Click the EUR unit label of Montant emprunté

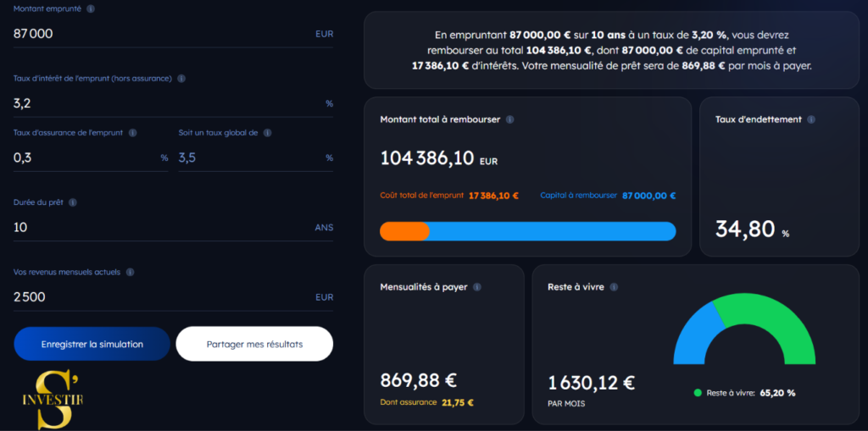click(x=325, y=34)
